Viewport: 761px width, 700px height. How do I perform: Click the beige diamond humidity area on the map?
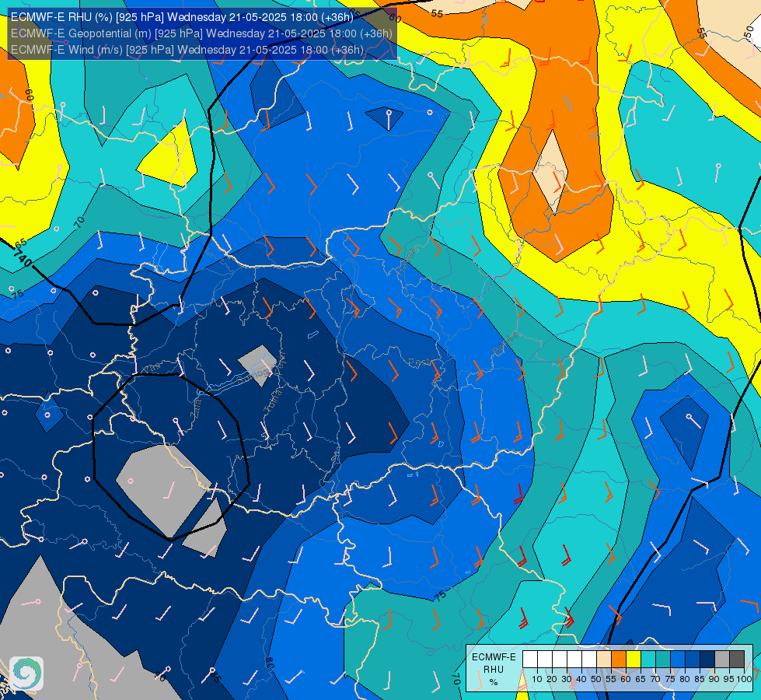550,171
